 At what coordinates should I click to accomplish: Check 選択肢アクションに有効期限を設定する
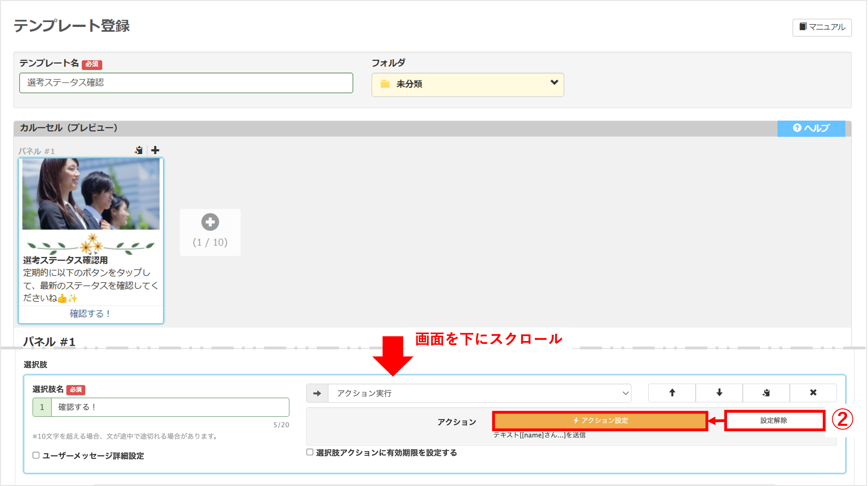pos(310,453)
